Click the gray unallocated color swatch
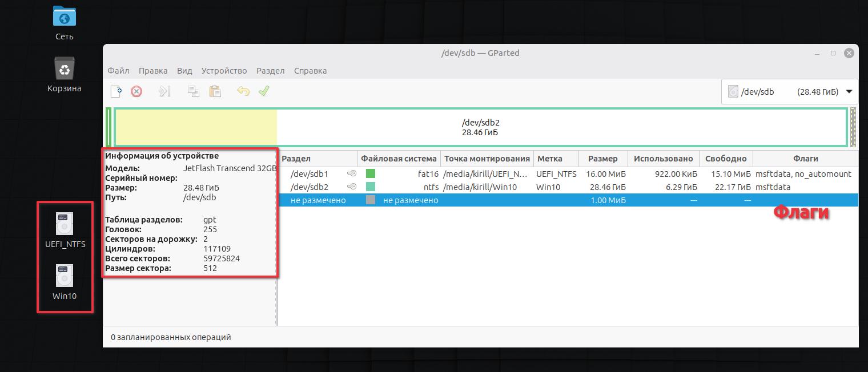The image size is (868, 372). 371,200
